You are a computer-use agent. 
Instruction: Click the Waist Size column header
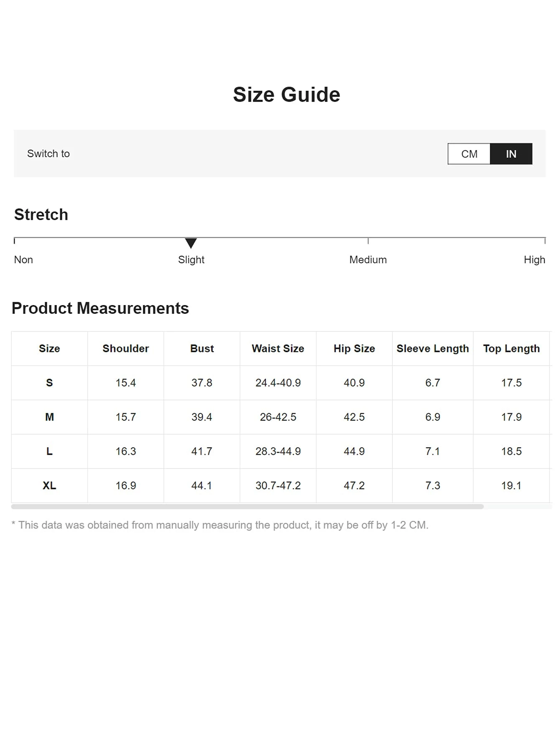tap(278, 349)
